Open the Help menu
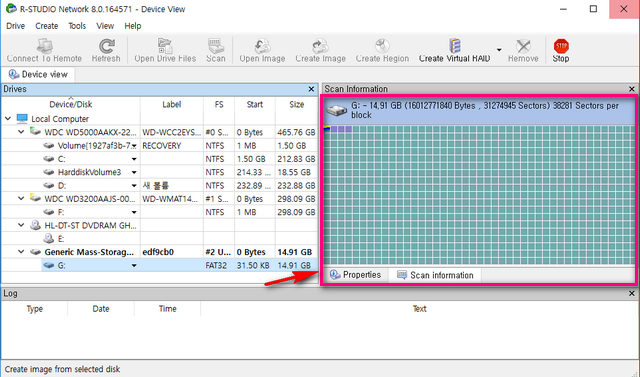Image resolution: width=640 pixels, height=377 pixels. coord(133,26)
